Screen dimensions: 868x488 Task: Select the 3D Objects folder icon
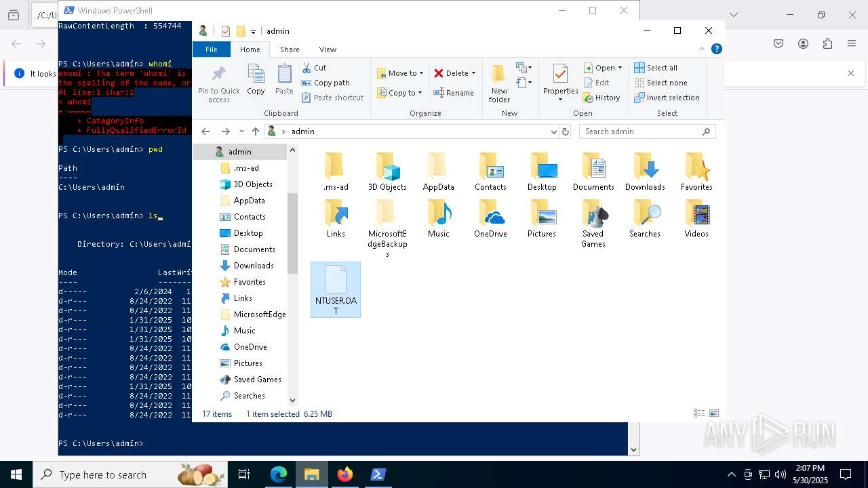[x=387, y=166]
